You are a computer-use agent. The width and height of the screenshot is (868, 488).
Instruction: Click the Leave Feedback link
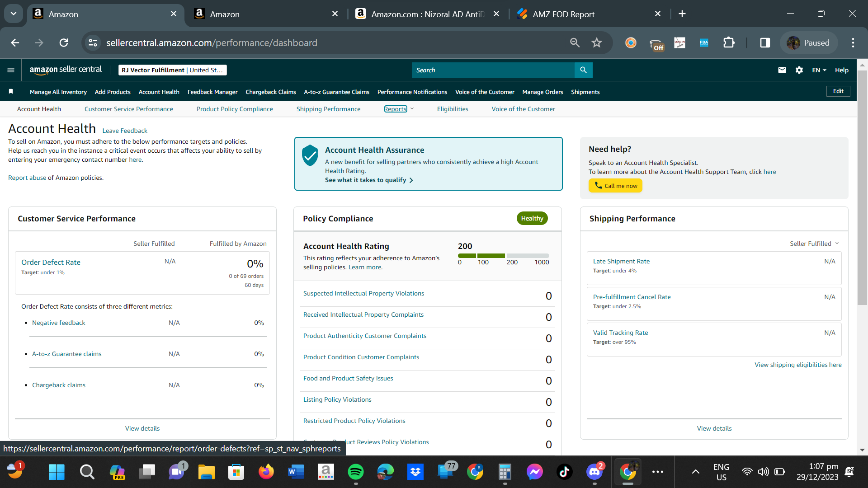(x=125, y=131)
